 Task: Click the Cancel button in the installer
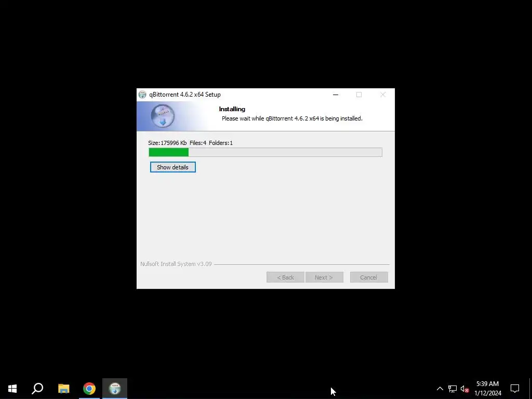[369, 277]
